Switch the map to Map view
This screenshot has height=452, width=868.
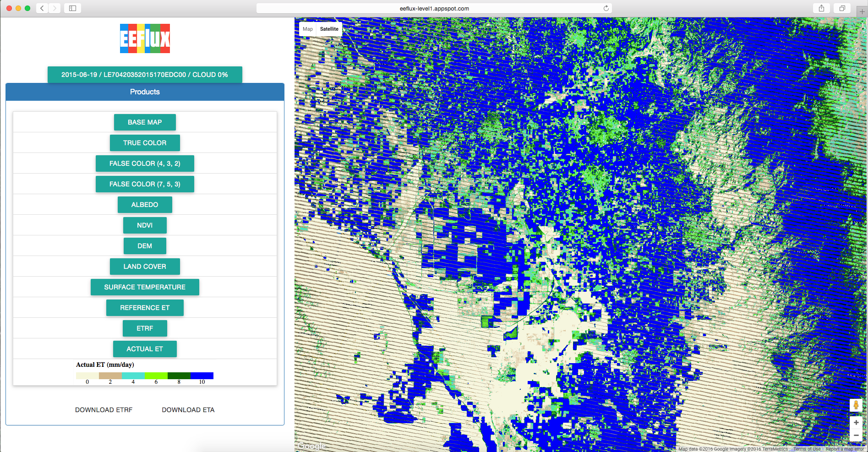point(308,29)
